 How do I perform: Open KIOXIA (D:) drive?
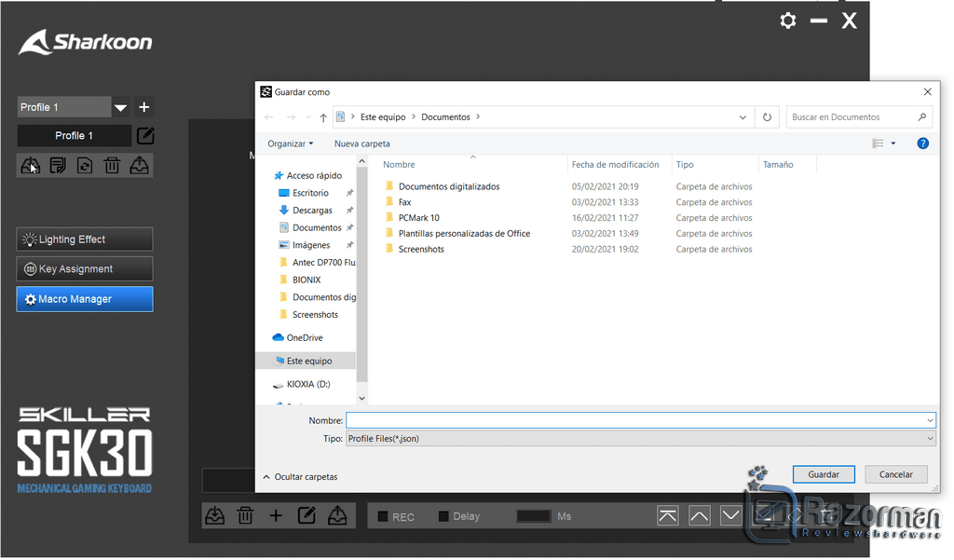pos(307,384)
